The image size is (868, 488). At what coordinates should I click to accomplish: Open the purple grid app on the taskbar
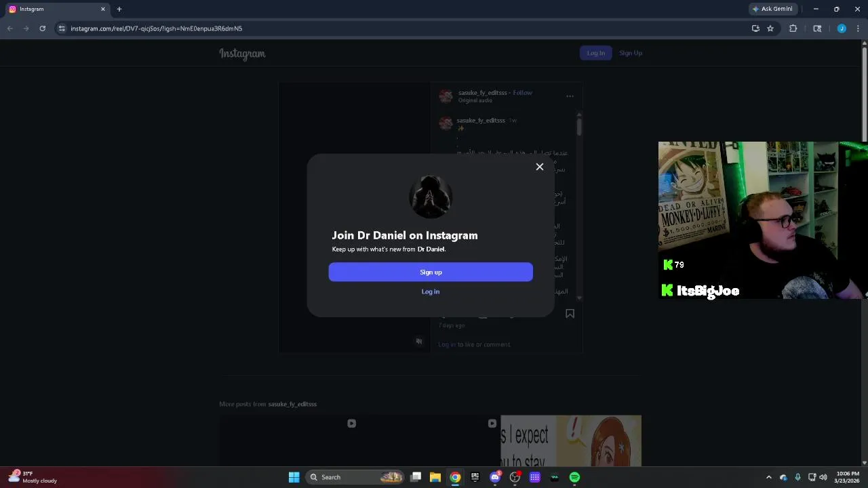tap(534, 477)
